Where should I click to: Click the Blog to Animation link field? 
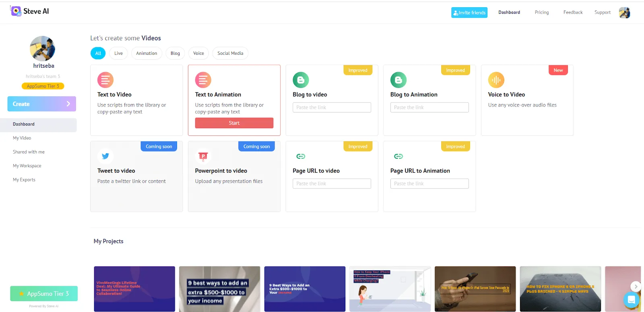[x=429, y=107]
